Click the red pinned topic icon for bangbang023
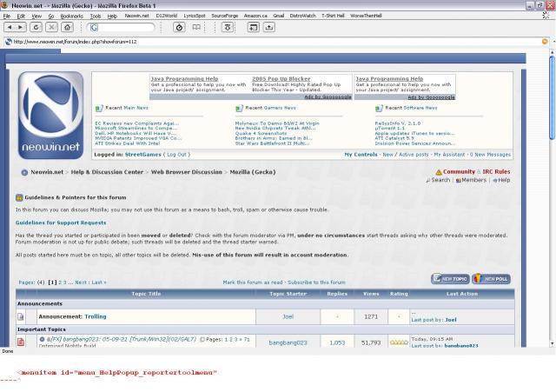This screenshot has width=556, height=392. (21, 342)
